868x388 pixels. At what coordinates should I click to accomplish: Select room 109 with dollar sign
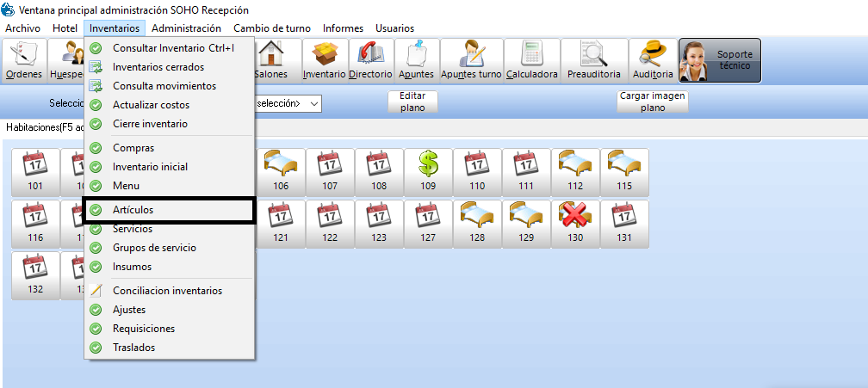click(x=428, y=172)
